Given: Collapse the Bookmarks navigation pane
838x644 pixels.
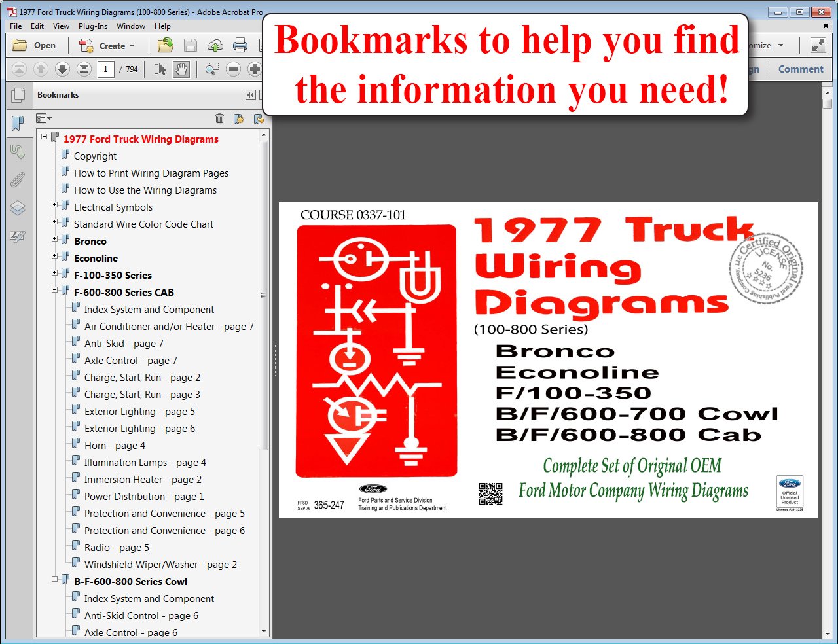Looking at the screenshot, I should [x=250, y=95].
